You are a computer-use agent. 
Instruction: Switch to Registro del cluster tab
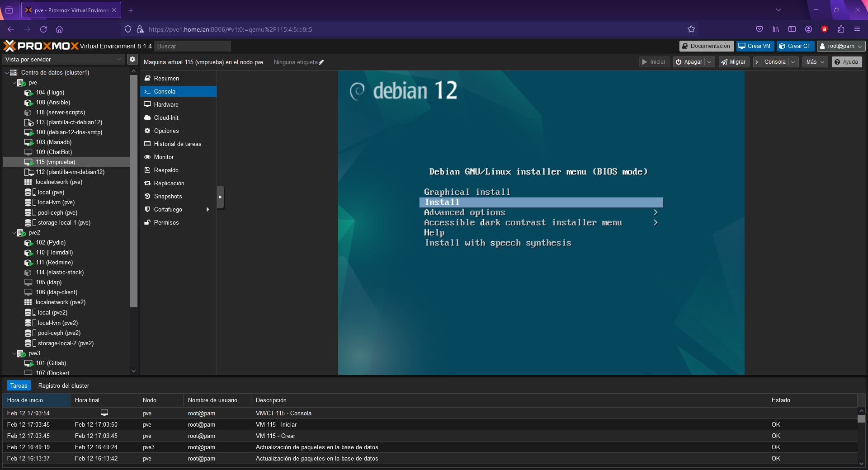click(x=64, y=385)
